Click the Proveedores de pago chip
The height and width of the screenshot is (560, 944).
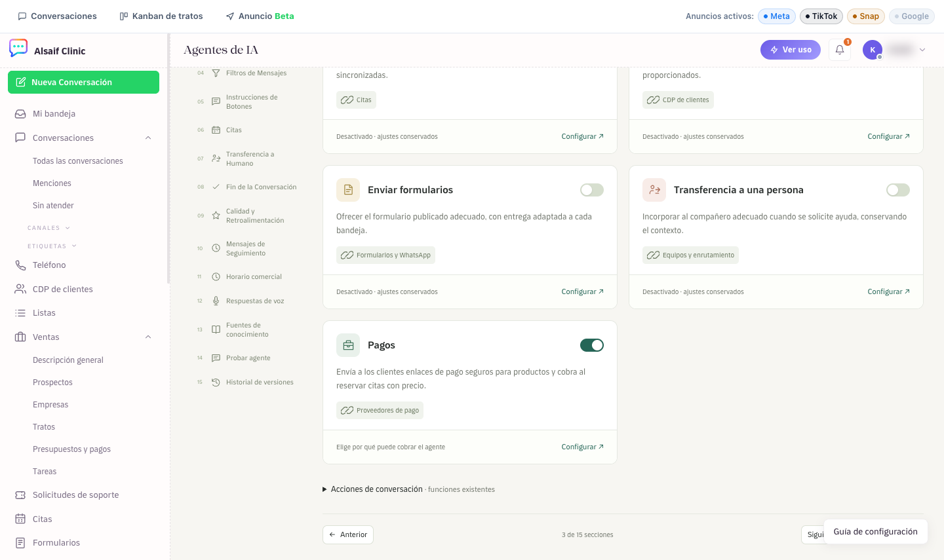pos(380,411)
